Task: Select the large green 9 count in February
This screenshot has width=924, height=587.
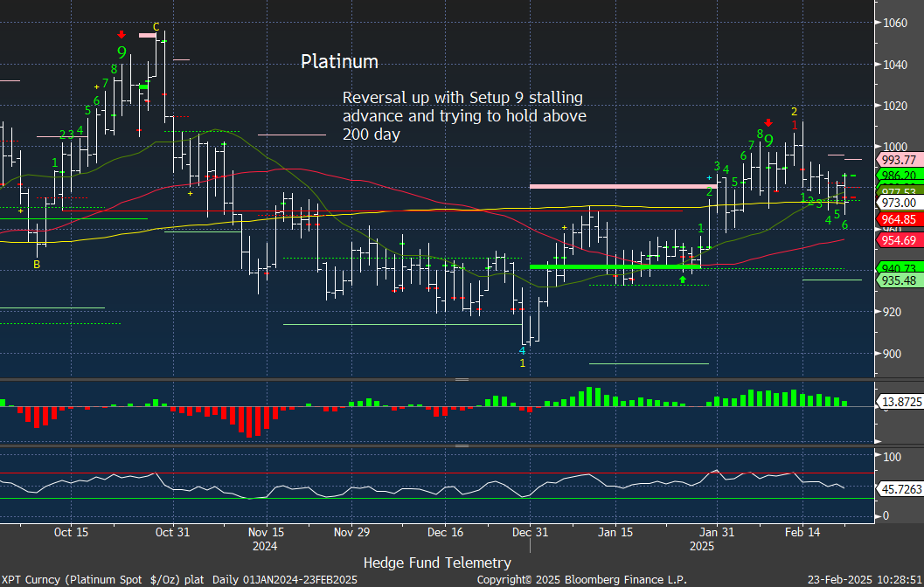Action: point(768,140)
